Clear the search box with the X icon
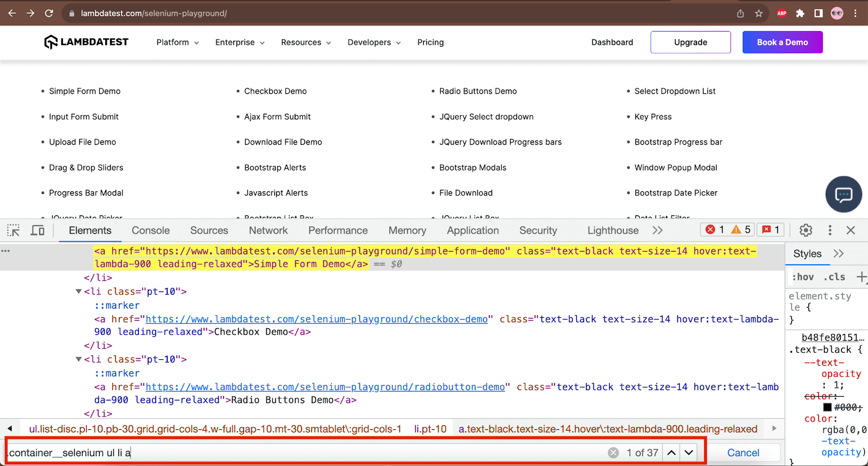 click(614, 452)
